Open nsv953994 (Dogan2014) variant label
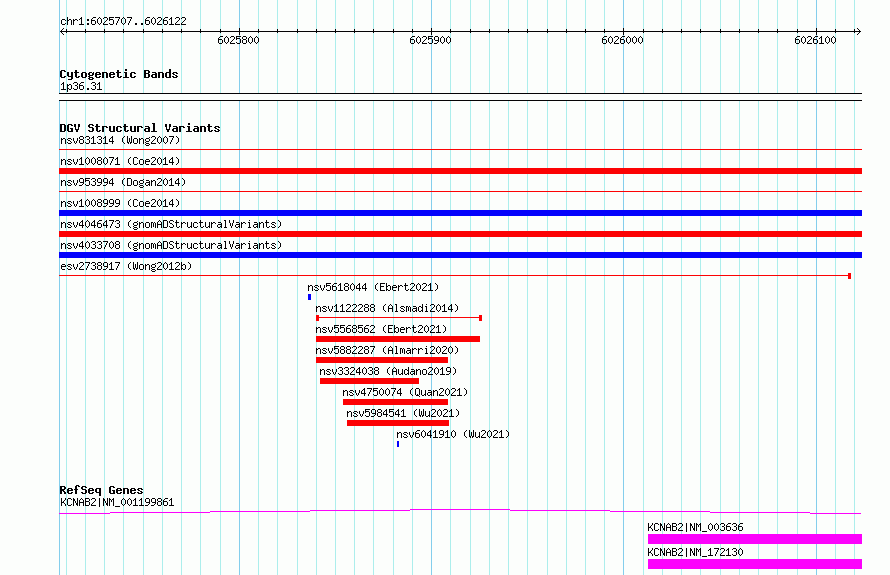The image size is (890, 575). coord(123,182)
